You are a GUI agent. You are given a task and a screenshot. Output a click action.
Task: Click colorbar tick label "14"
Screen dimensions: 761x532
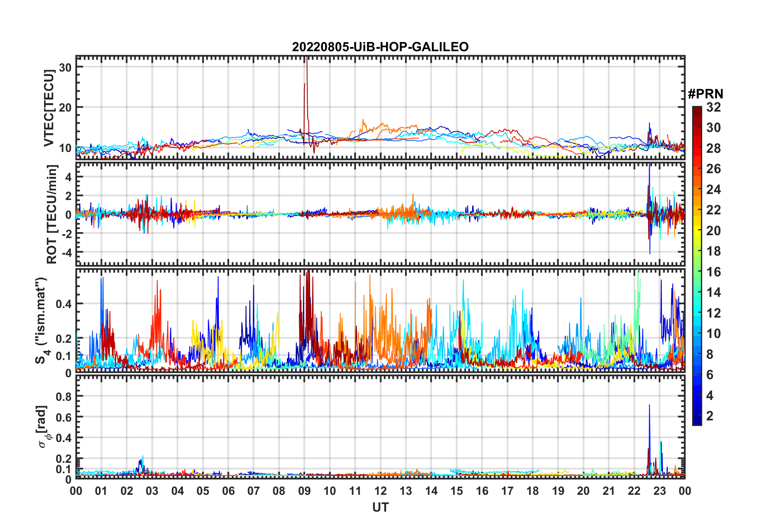713,292
